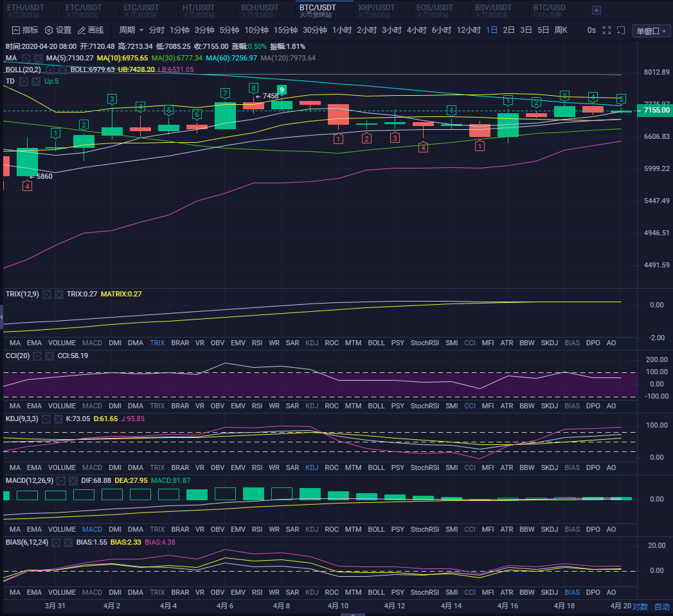Viewport: 673px width, 616px height.
Task: Open the 单窗口 window layout dropdown
Action: [x=651, y=32]
